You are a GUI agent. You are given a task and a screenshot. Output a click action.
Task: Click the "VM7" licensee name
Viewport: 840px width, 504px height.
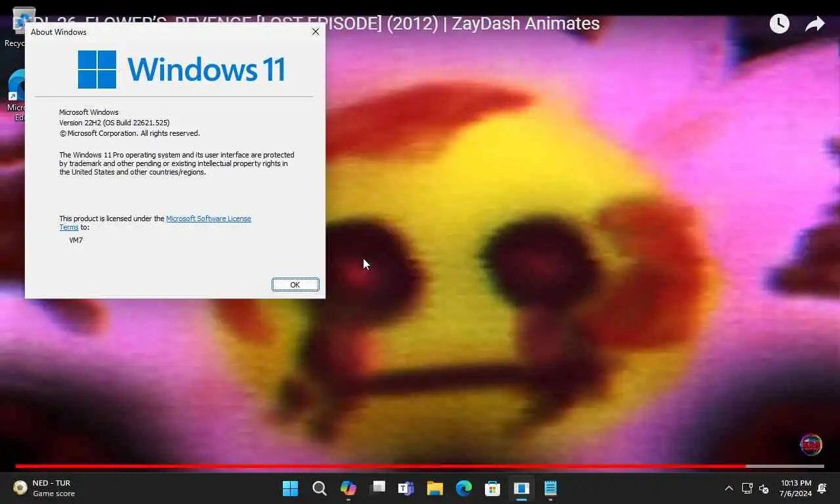point(76,240)
